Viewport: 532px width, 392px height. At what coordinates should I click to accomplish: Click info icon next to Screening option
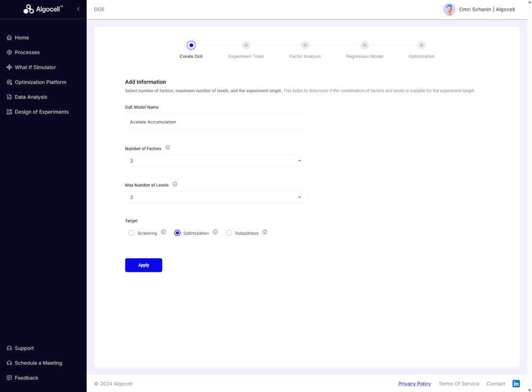(164, 233)
